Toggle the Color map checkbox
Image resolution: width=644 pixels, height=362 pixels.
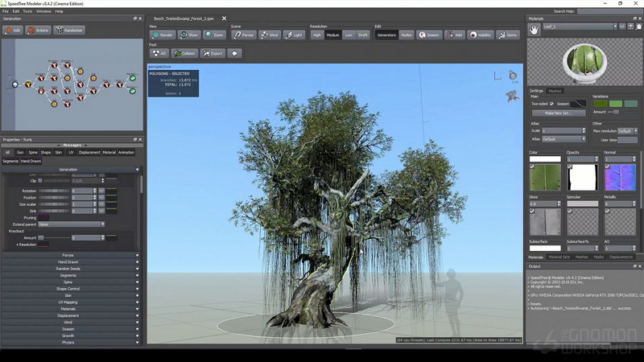532,167
